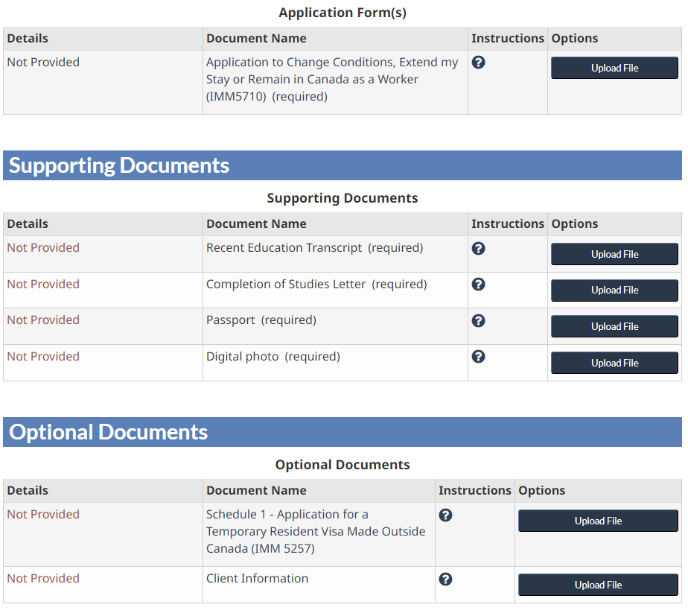This screenshot has width=688, height=616.
Task: Upload File for Recent Education Transcript
Action: coord(614,254)
